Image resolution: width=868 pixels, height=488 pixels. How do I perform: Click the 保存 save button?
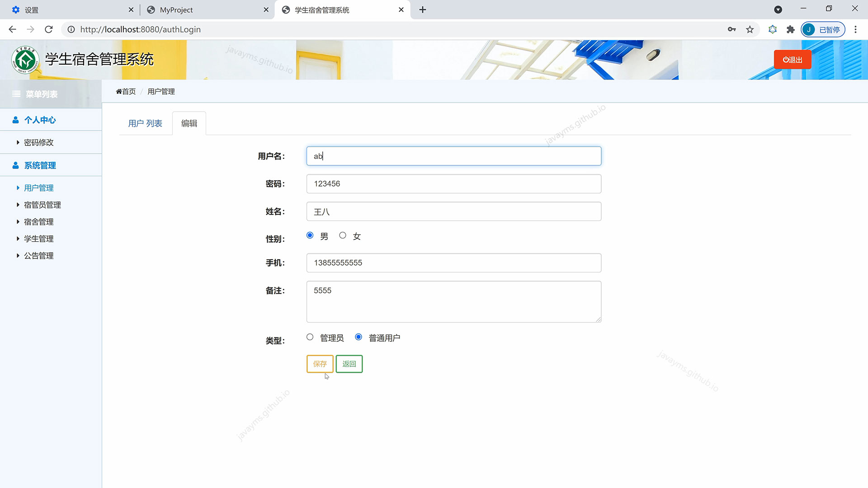tap(320, 364)
